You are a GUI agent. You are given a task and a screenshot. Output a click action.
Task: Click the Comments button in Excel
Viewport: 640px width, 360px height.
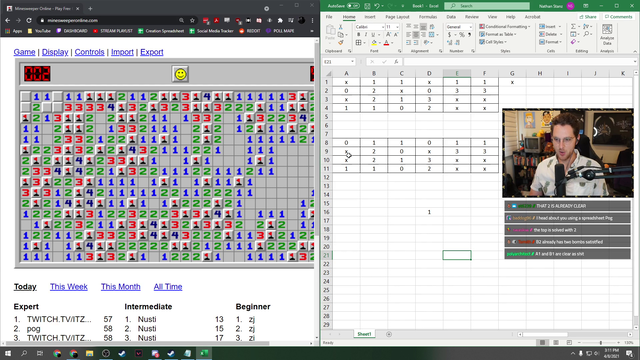pyautogui.click(x=619, y=17)
